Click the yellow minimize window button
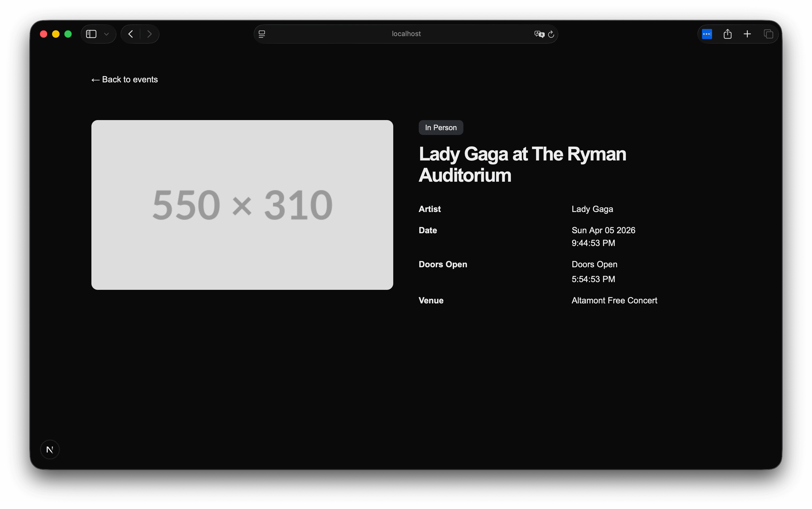The height and width of the screenshot is (509, 812). 56,34
